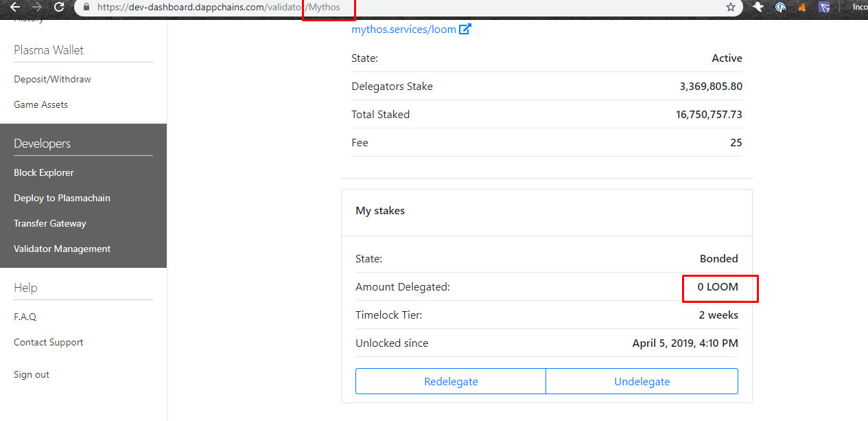Open mythos.services in new tab via external-link icon
This screenshot has height=421, width=868.
click(466, 29)
